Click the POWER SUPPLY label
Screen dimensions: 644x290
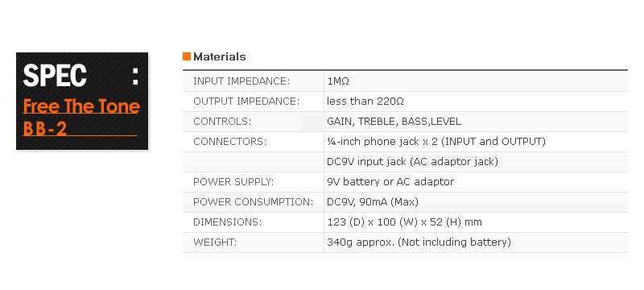pos(233,182)
